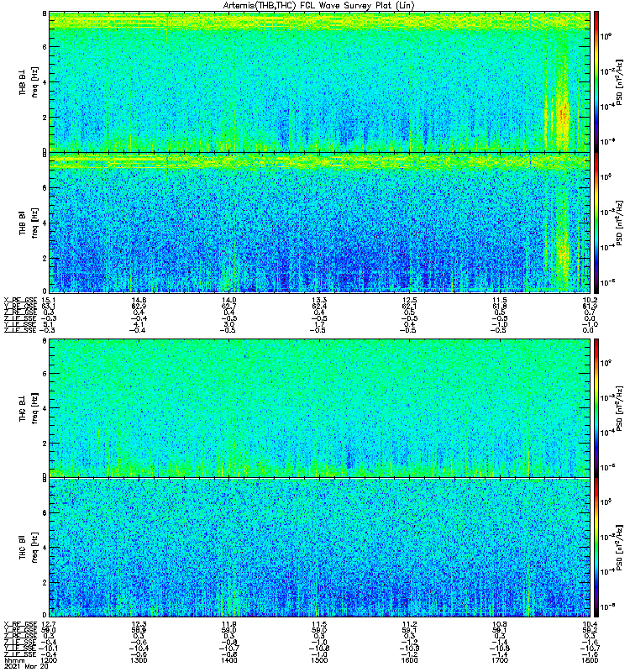Screen dimensions: 630x672
Task: Click the THB position value 15.1
Action: 48,300
